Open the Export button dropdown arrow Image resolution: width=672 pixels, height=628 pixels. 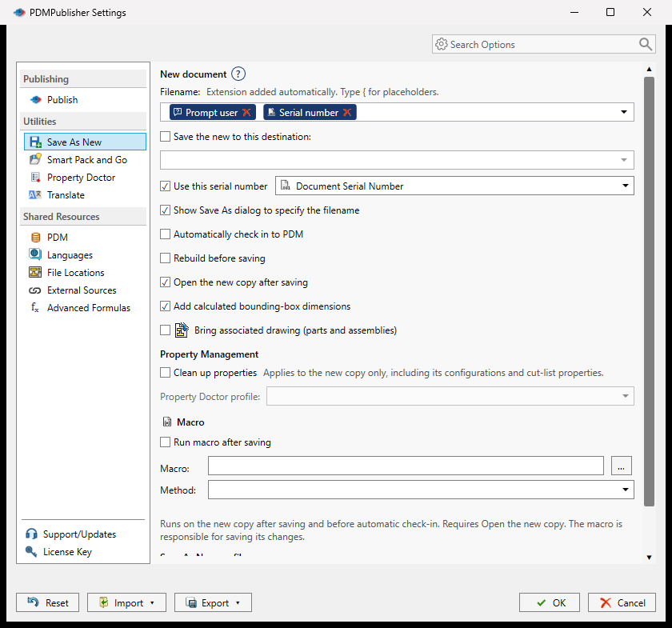[x=238, y=602]
